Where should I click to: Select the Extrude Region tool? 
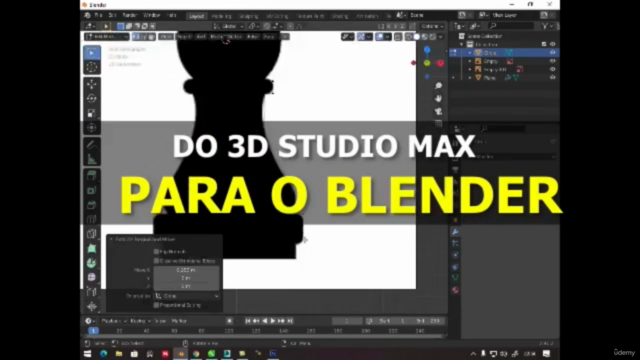click(x=92, y=176)
